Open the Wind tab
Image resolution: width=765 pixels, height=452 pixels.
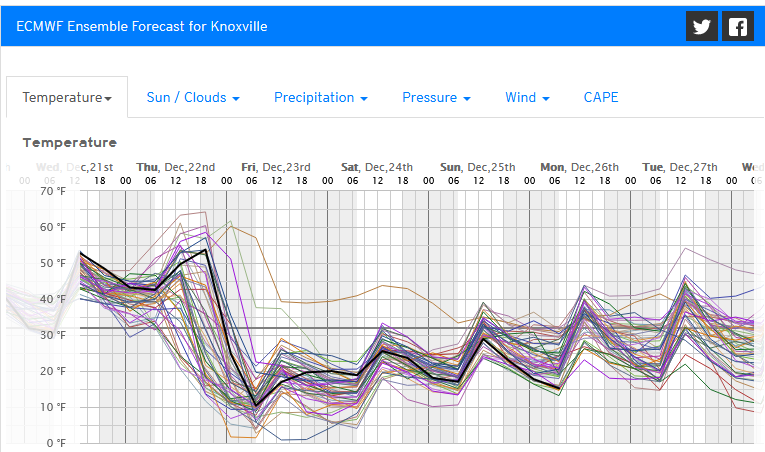(527, 98)
